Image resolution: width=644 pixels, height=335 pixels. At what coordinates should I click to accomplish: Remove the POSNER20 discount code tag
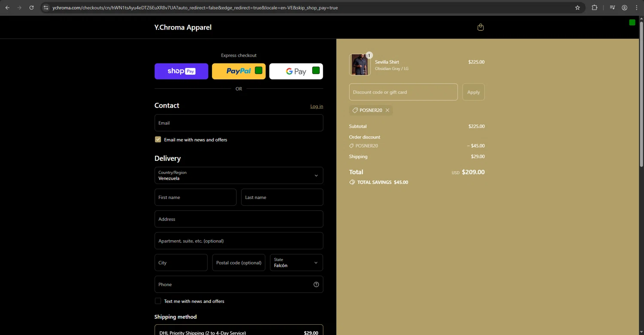[387, 110]
